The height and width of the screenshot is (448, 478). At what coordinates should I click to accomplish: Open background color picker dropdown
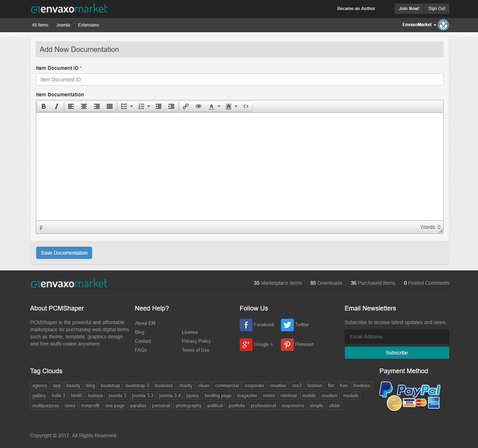[236, 106]
